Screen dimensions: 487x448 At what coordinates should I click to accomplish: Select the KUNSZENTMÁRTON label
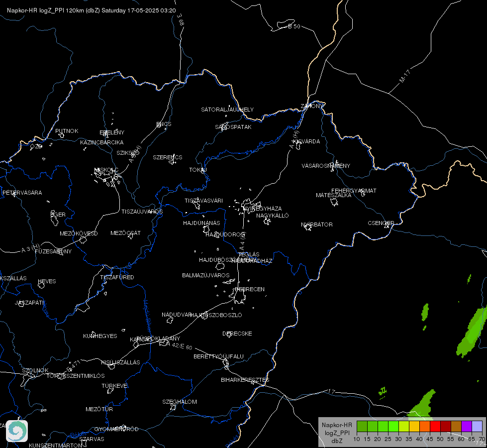(56, 445)
